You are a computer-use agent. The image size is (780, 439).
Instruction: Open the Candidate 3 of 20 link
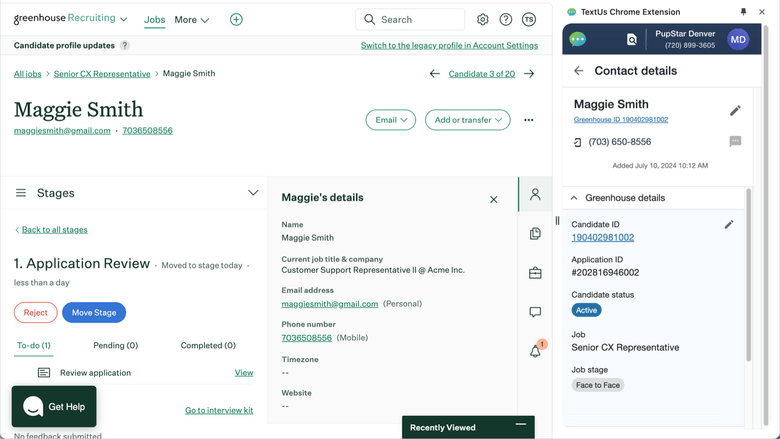point(482,74)
